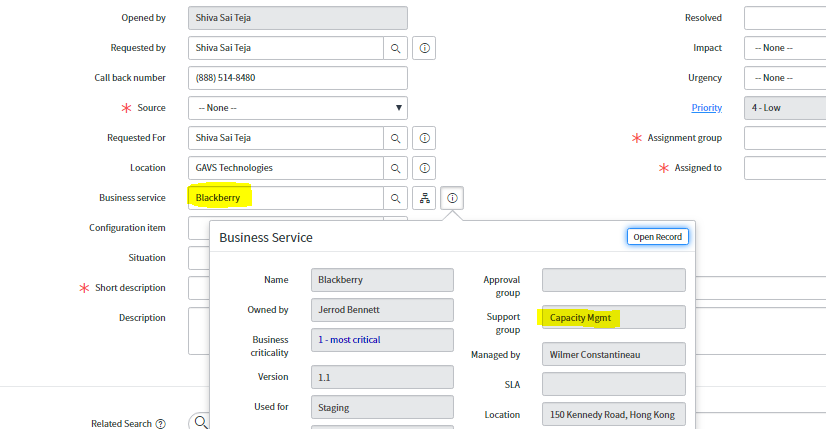The height and width of the screenshot is (429, 826).
Task: Open Business service dependency map icon
Action: click(424, 198)
